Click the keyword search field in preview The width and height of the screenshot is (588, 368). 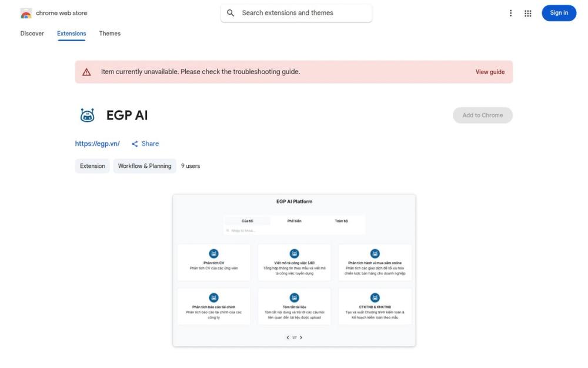tap(295, 231)
